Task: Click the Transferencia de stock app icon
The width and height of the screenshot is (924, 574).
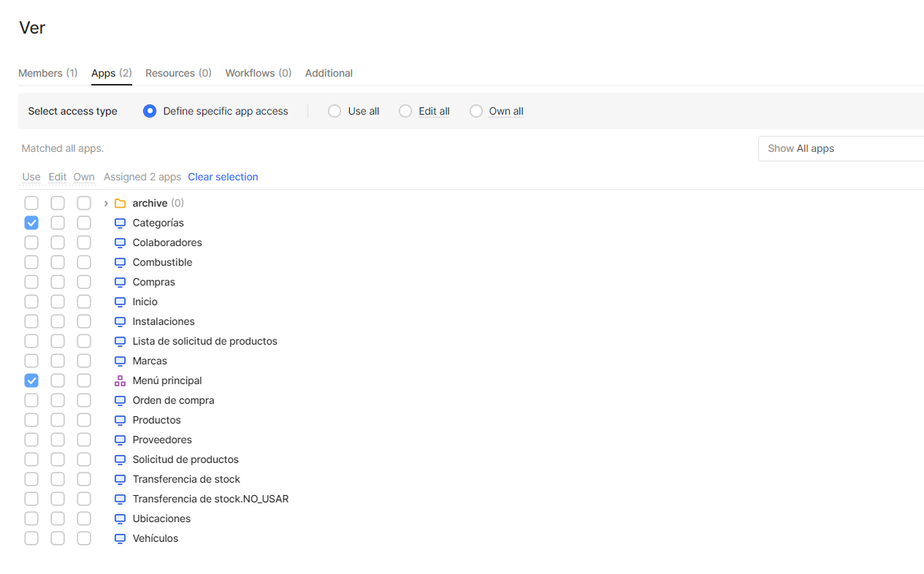Action: pos(121,479)
